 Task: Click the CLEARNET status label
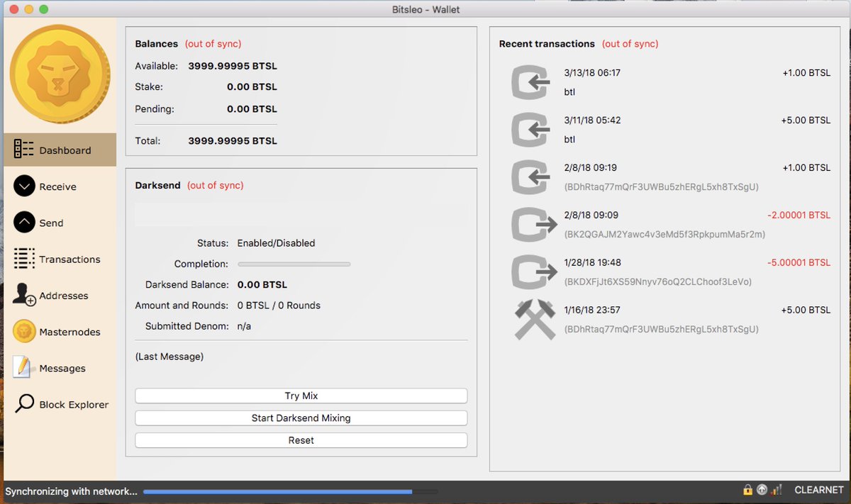point(819,490)
